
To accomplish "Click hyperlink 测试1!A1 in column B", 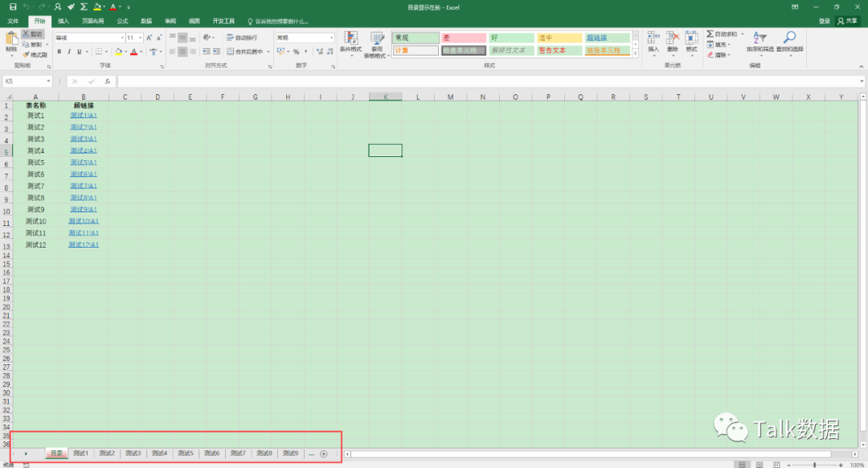I will pos(84,115).
